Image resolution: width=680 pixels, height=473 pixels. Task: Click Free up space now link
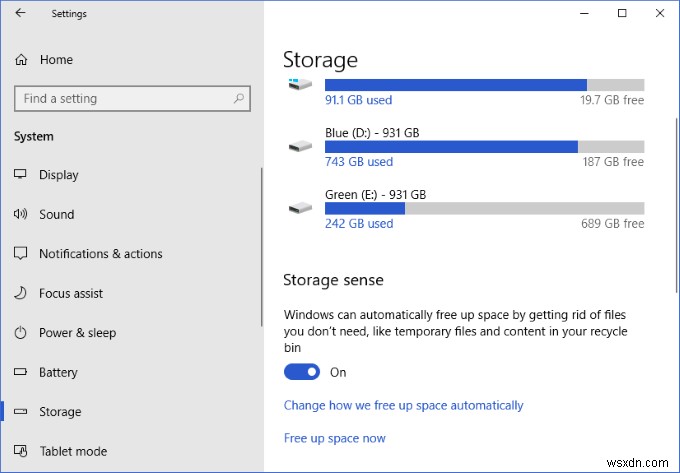pyautogui.click(x=334, y=438)
